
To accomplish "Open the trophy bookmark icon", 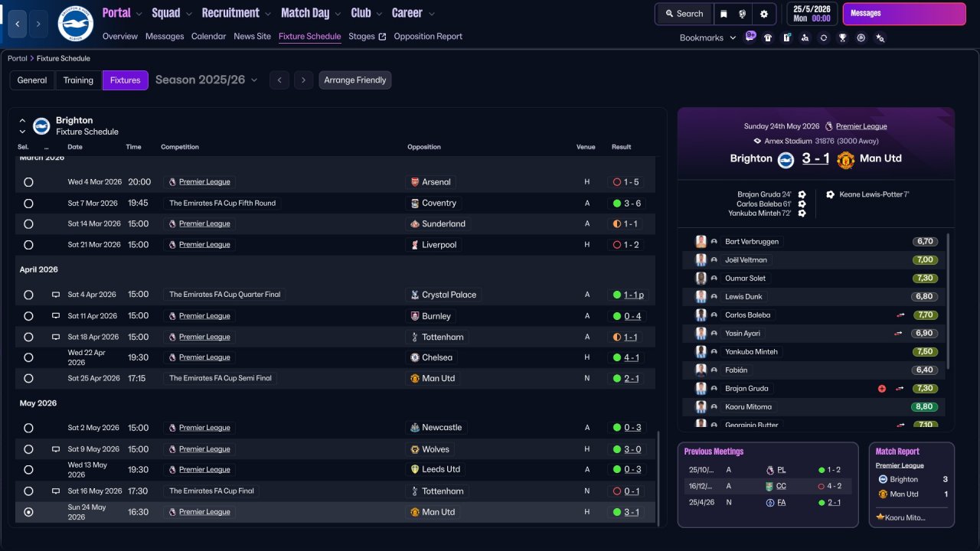I will pyautogui.click(x=842, y=37).
